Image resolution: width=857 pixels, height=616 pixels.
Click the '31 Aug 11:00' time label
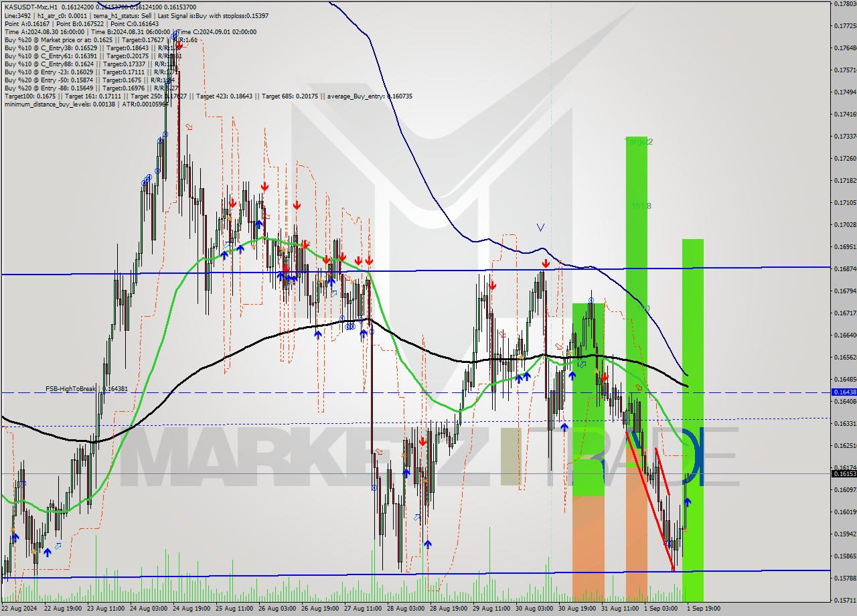point(619,609)
